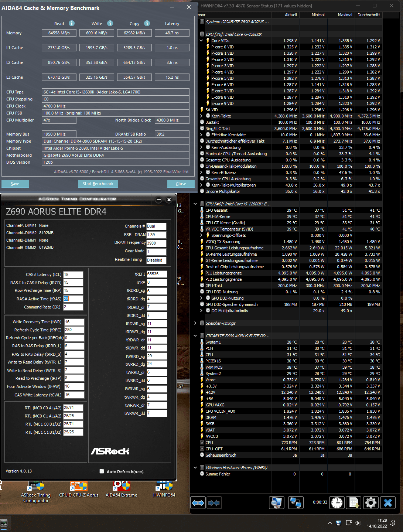Click Memory Latency value 48.7 ns

pyautogui.click(x=172, y=33)
